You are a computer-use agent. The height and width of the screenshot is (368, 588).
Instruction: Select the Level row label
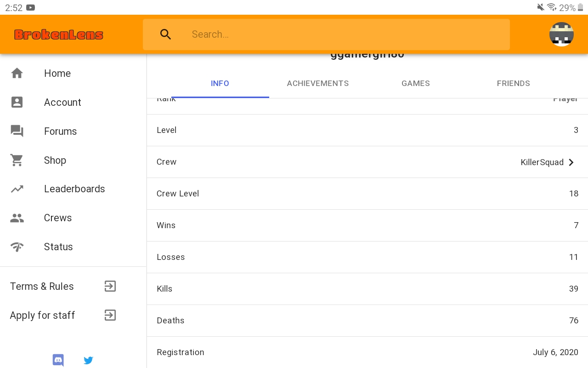click(166, 130)
